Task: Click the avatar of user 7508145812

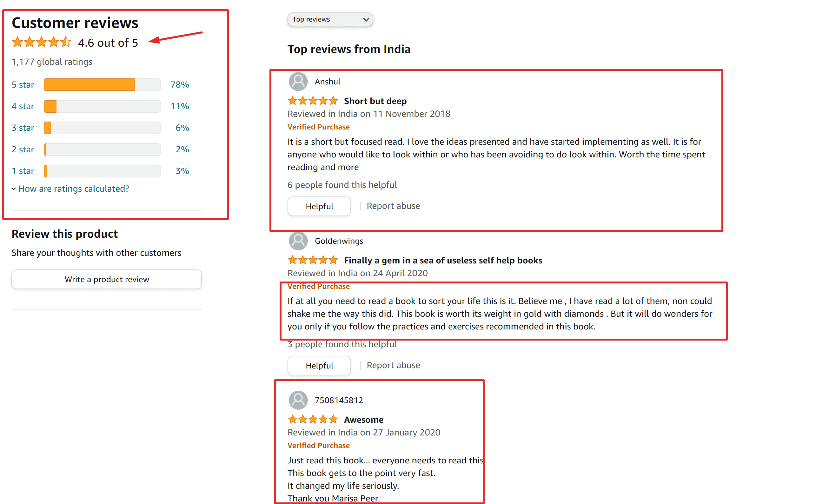Action: pos(298,400)
